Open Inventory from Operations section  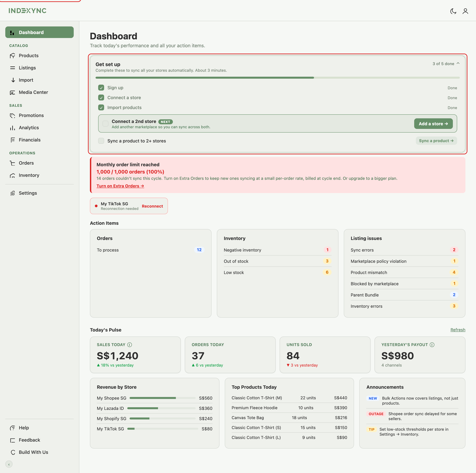pyautogui.click(x=40, y=175)
